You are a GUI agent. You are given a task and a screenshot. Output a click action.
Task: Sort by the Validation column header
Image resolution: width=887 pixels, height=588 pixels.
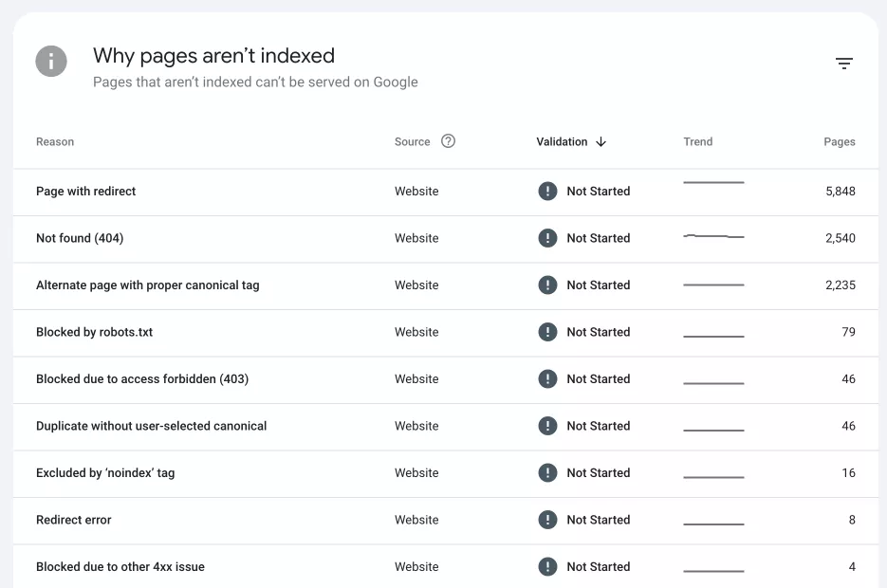[562, 142]
